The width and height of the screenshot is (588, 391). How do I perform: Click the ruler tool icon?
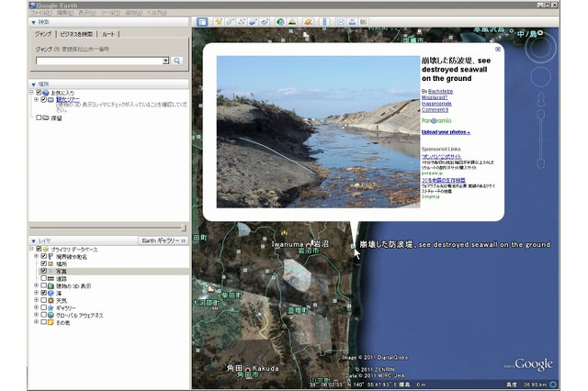324,21
